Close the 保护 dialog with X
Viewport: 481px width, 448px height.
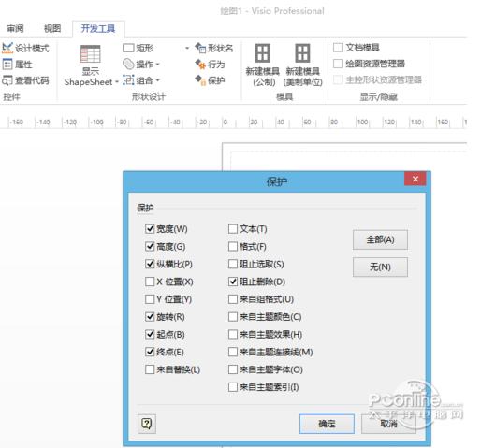pyautogui.click(x=415, y=179)
